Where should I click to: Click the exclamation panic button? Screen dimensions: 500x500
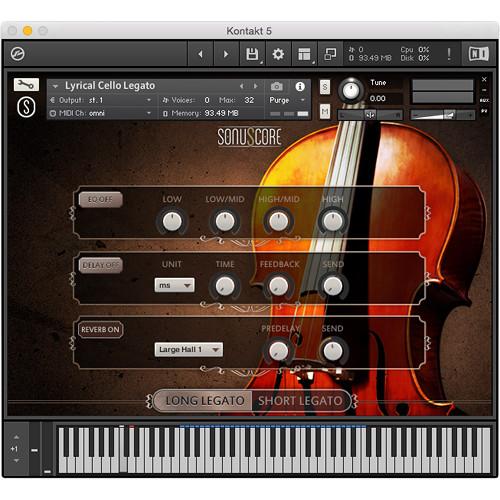tap(449, 54)
